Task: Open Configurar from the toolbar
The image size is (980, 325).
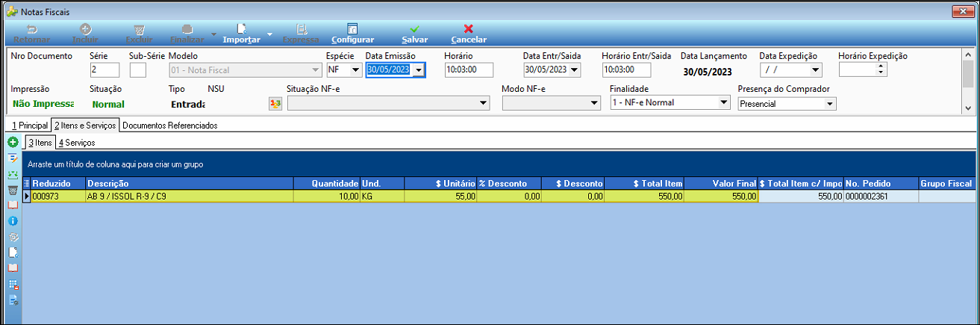Action: [x=352, y=34]
